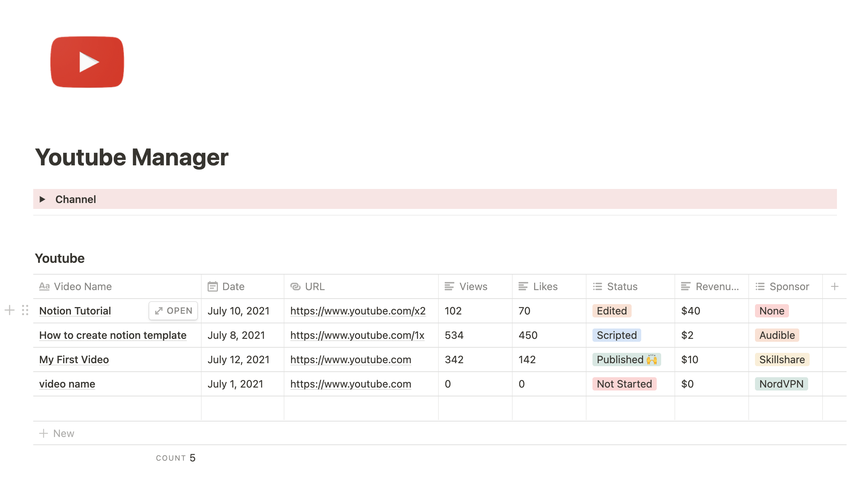The image size is (868, 485).
Task: Click the select icon beside Status header
Action: tap(597, 286)
